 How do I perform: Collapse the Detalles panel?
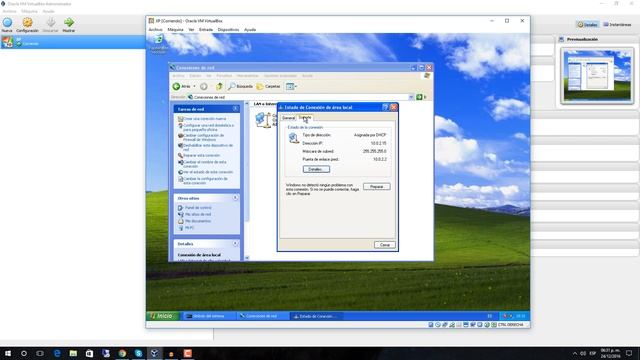[236, 244]
